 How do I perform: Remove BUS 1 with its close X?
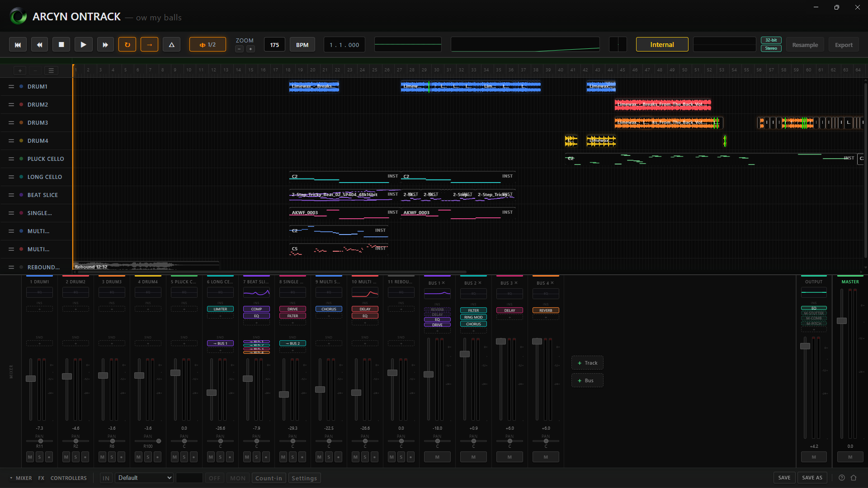click(x=443, y=283)
